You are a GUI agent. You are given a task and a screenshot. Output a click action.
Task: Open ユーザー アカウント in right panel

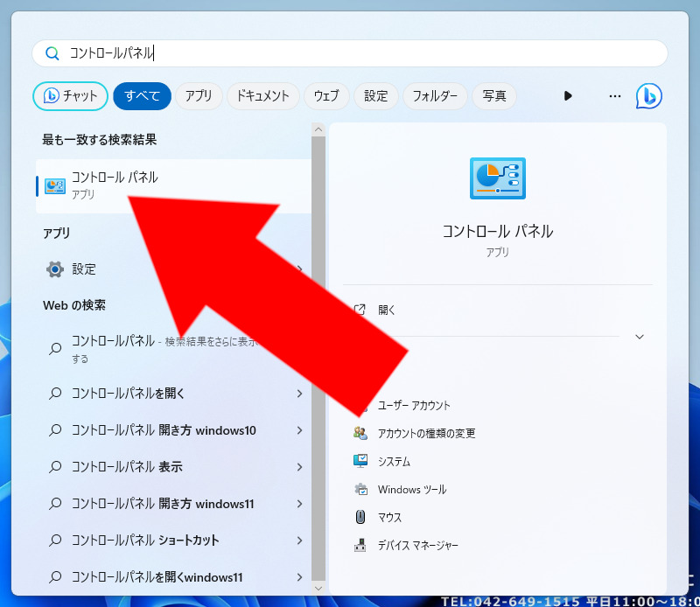click(414, 405)
